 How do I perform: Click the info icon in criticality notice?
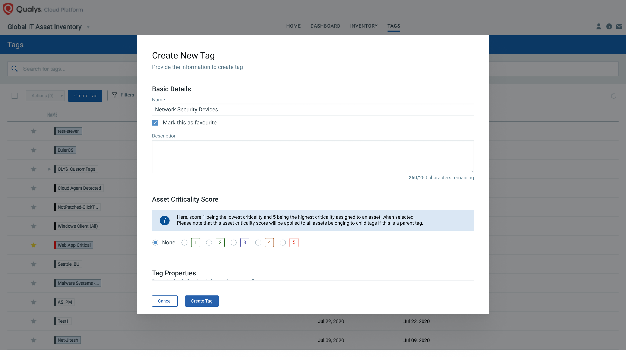(x=165, y=220)
